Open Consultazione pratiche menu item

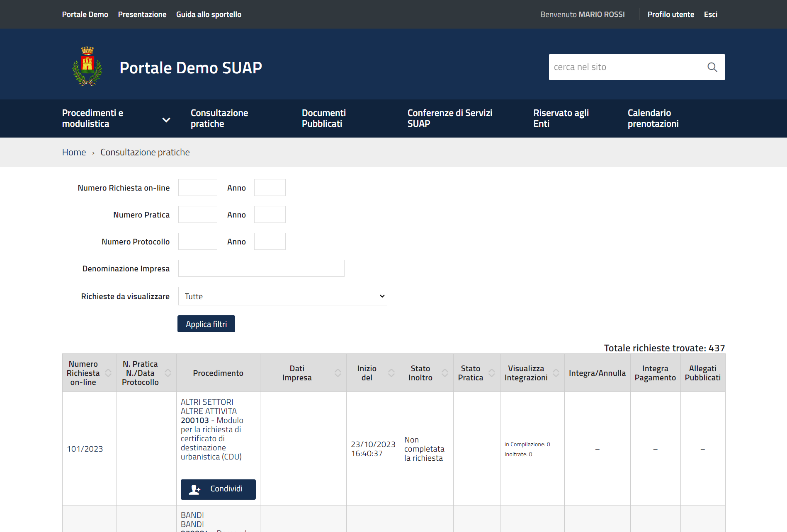pyautogui.click(x=219, y=118)
